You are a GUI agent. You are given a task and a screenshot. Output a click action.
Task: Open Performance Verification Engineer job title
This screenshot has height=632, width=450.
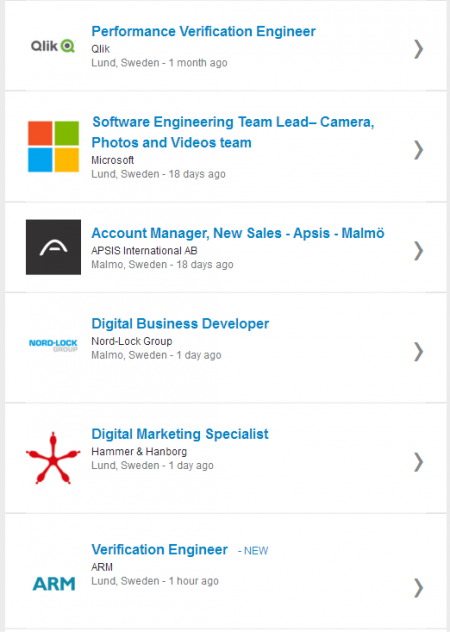(203, 31)
